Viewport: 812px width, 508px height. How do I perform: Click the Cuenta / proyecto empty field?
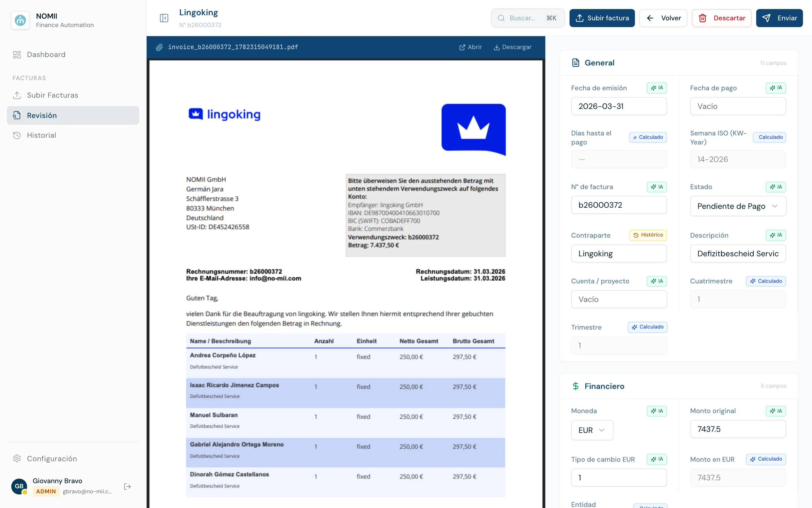[x=619, y=299]
